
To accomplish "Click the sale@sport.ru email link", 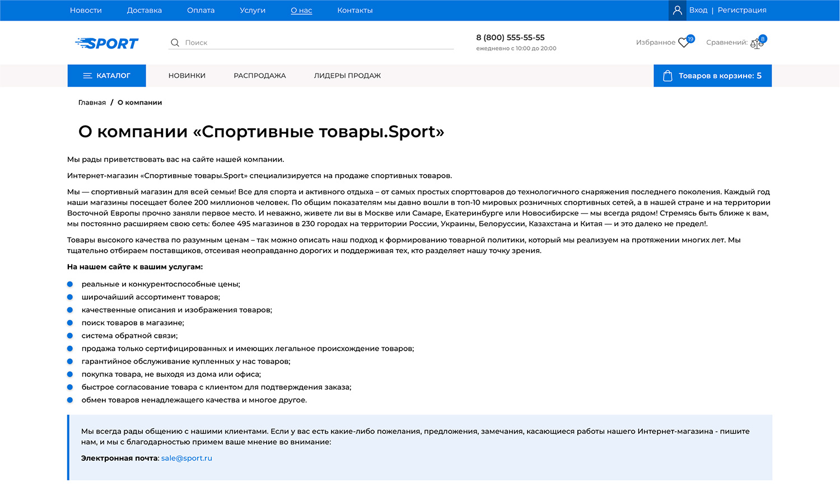I will pyautogui.click(x=186, y=458).
